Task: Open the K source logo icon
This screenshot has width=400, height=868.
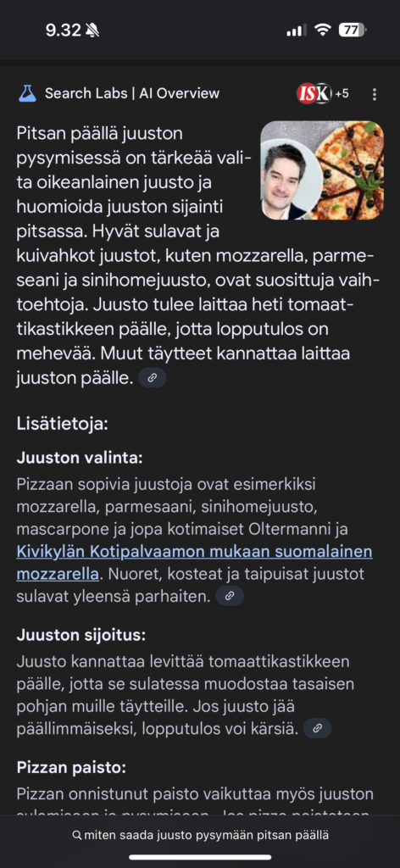Action: (323, 94)
